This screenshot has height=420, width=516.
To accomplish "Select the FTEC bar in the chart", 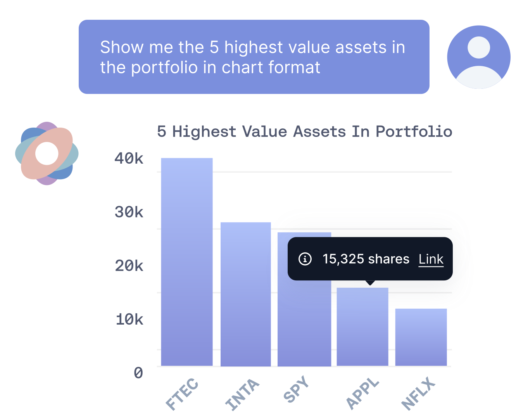I will (187, 262).
